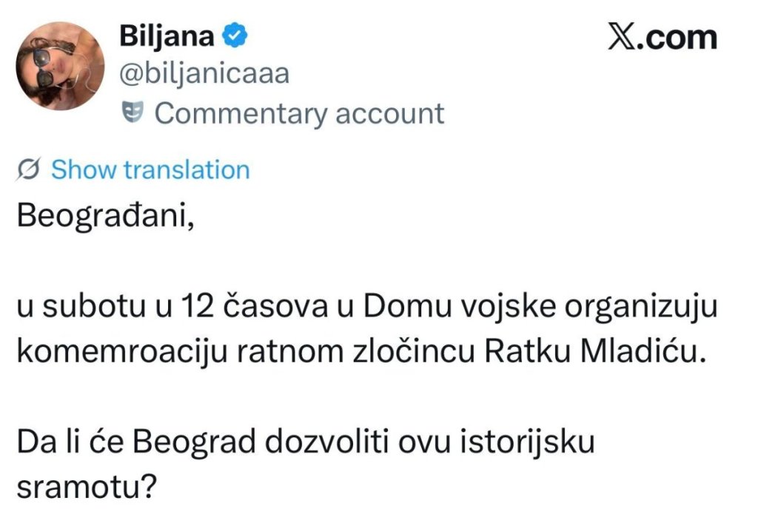Click the name Ratku Mladiću
Image resolution: width=758 pixels, height=532 pixels.
pos(592,351)
